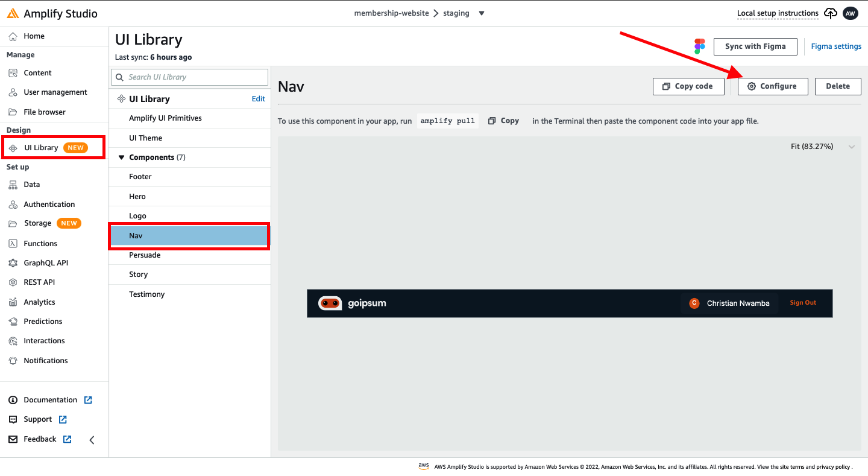868x476 pixels.
Task: Click the Notifications bell icon
Action: pyautogui.click(x=13, y=361)
